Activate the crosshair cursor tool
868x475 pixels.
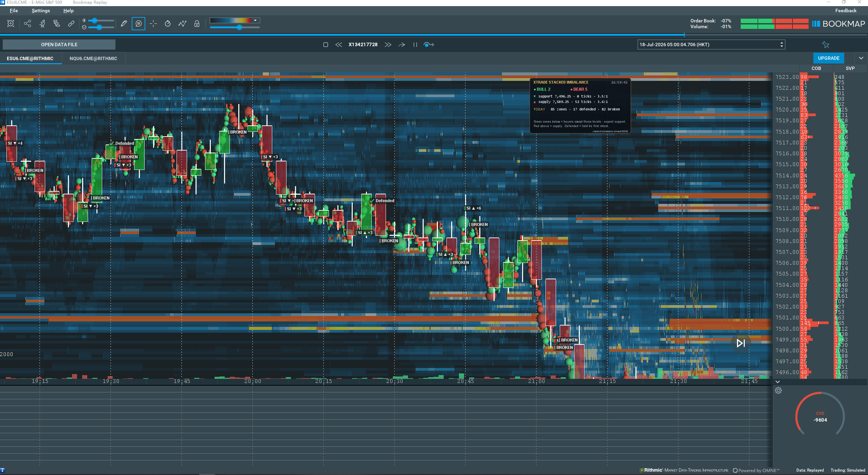[153, 23]
